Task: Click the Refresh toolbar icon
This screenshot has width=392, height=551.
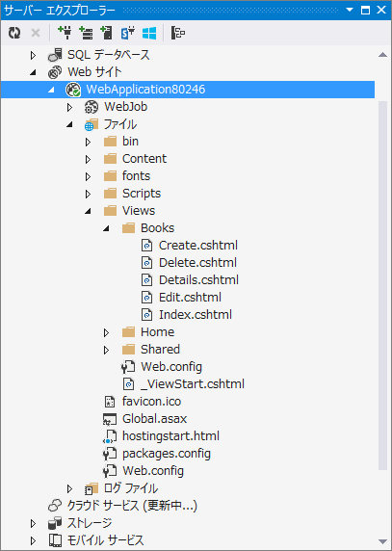Action: pos(14,33)
